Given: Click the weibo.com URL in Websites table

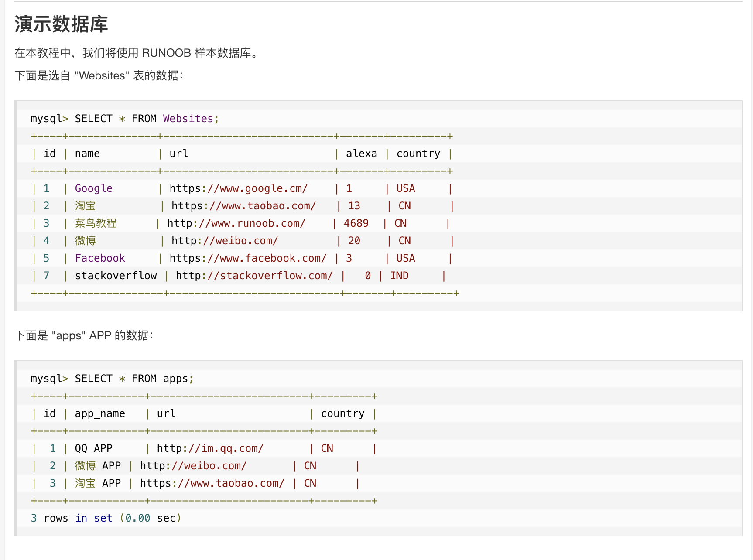Looking at the screenshot, I should pos(225,241).
